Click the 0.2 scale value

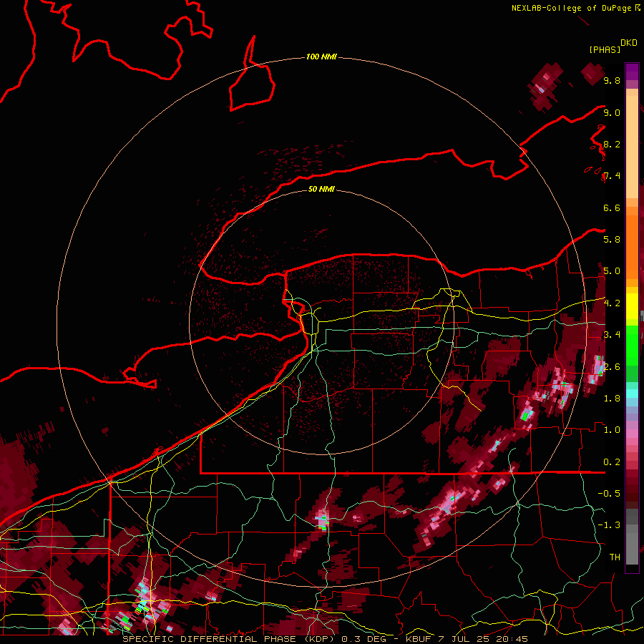pos(612,462)
